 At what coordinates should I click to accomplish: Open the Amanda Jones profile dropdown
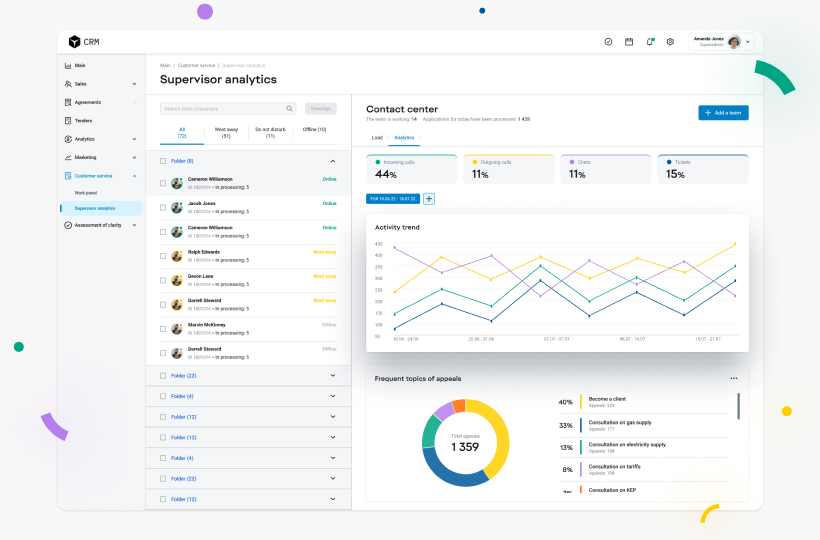click(x=748, y=42)
